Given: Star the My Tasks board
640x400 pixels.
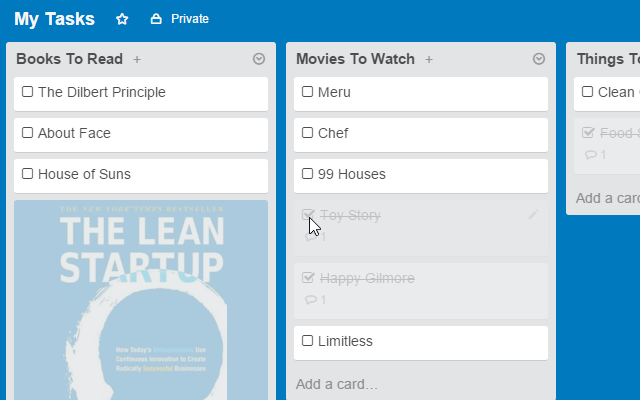Looking at the screenshot, I should point(122,19).
